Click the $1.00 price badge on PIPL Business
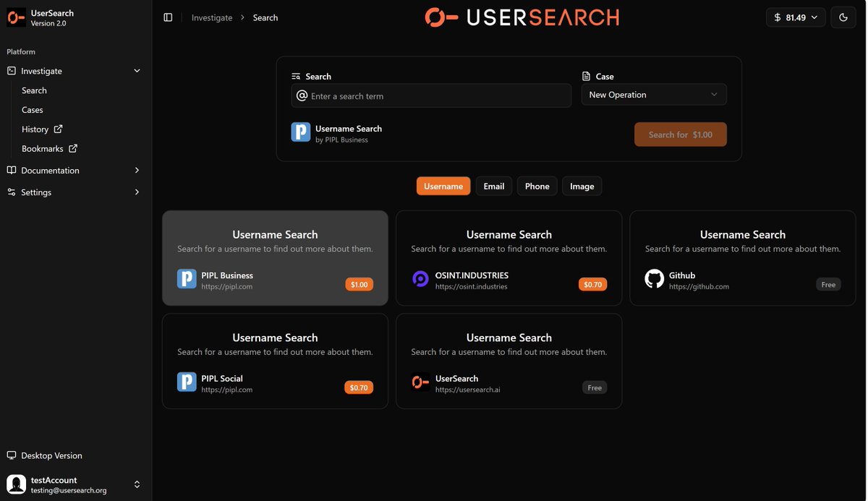868x501 pixels. pos(359,285)
